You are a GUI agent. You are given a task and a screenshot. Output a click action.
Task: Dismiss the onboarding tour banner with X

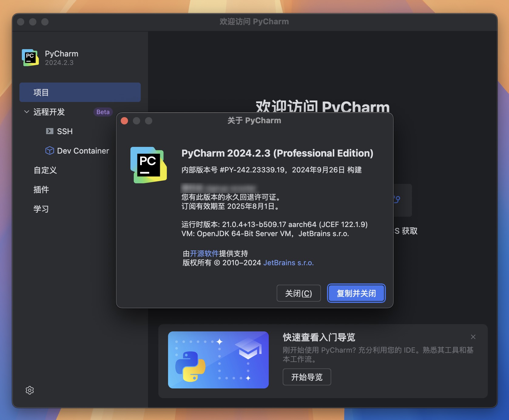tap(473, 337)
